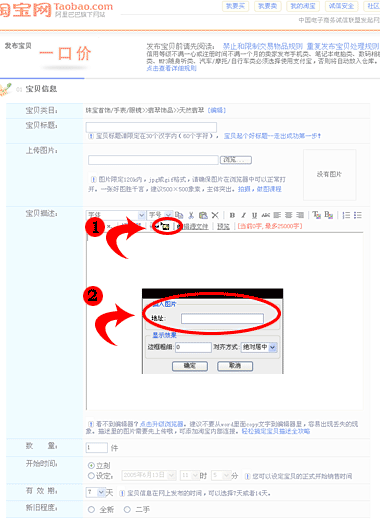The image size is (380, 519).
Task: Toggle italic formatting
Action: click(x=243, y=215)
